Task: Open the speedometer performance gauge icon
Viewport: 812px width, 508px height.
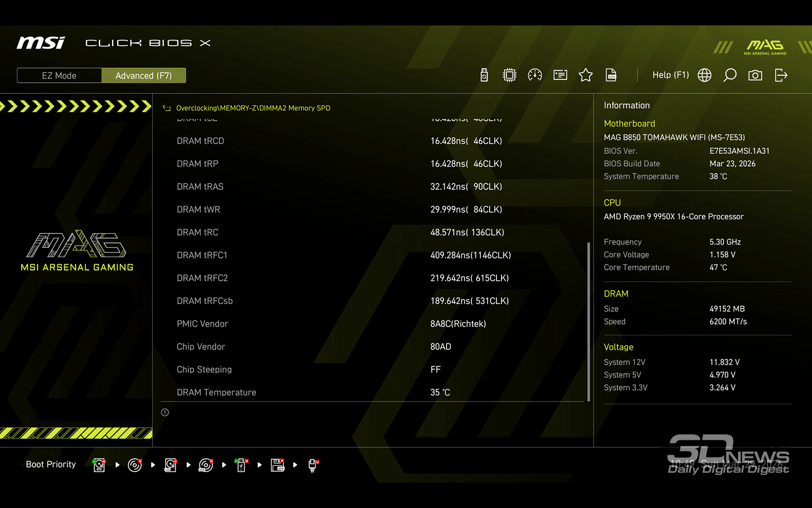Action: pos(535,75)
